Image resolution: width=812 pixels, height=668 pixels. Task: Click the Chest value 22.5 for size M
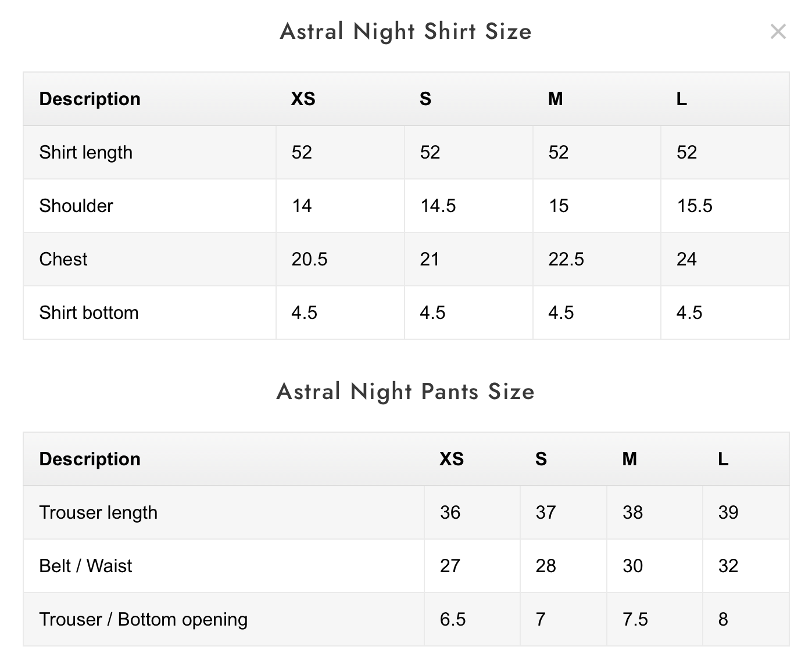566,259
